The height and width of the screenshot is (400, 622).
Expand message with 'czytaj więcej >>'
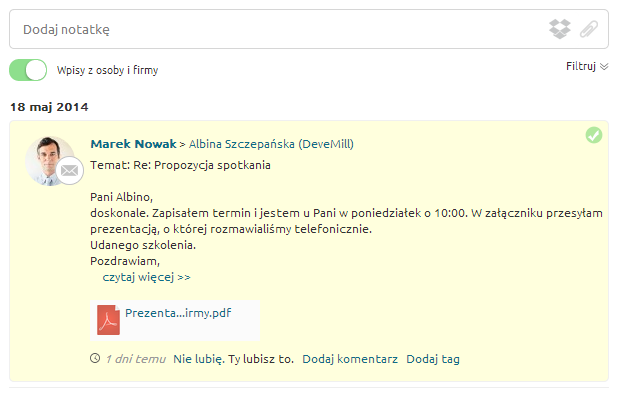pyautogui.click(x=146, y=277)
